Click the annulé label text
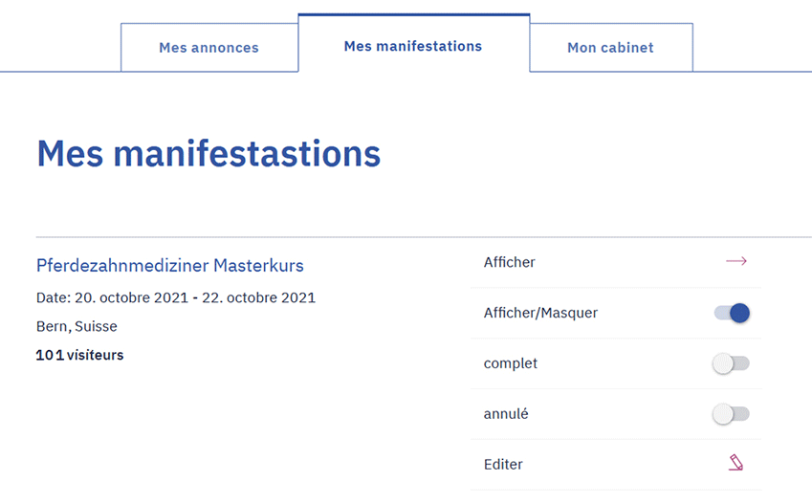Image resolution: width=812 pixels, height=504 pixels. (506, 414)
